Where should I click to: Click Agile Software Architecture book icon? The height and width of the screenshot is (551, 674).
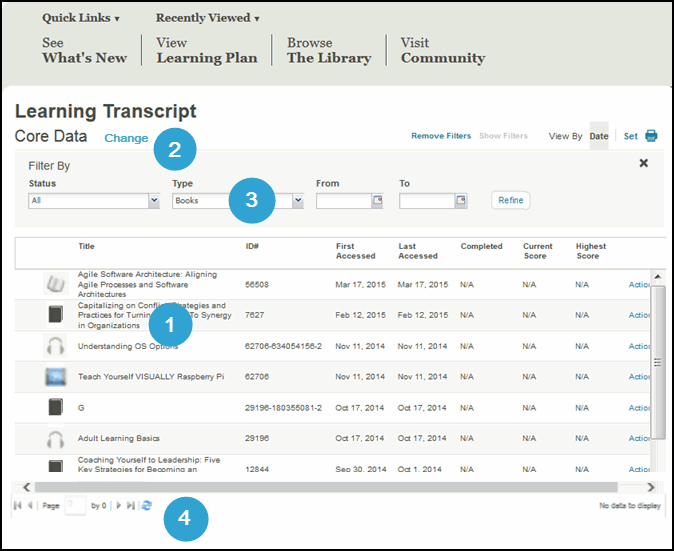tap(56, 284)
